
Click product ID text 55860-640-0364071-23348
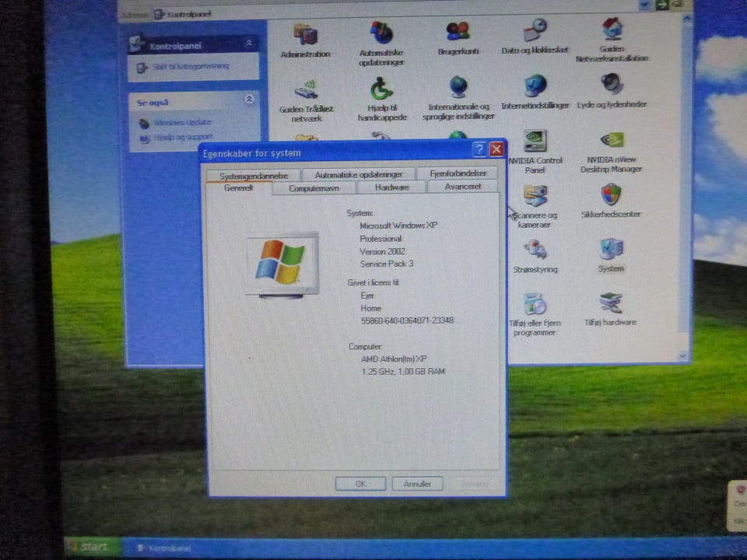click(x=407, y=320)
